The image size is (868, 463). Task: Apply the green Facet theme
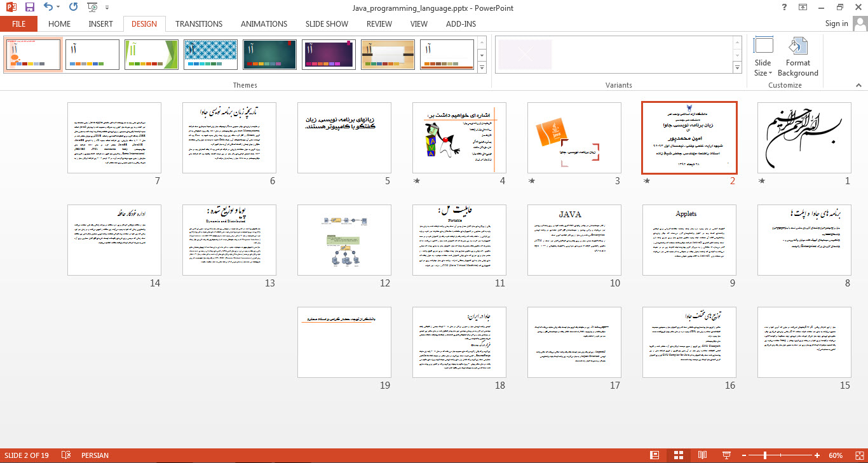(x=152, y=54)
